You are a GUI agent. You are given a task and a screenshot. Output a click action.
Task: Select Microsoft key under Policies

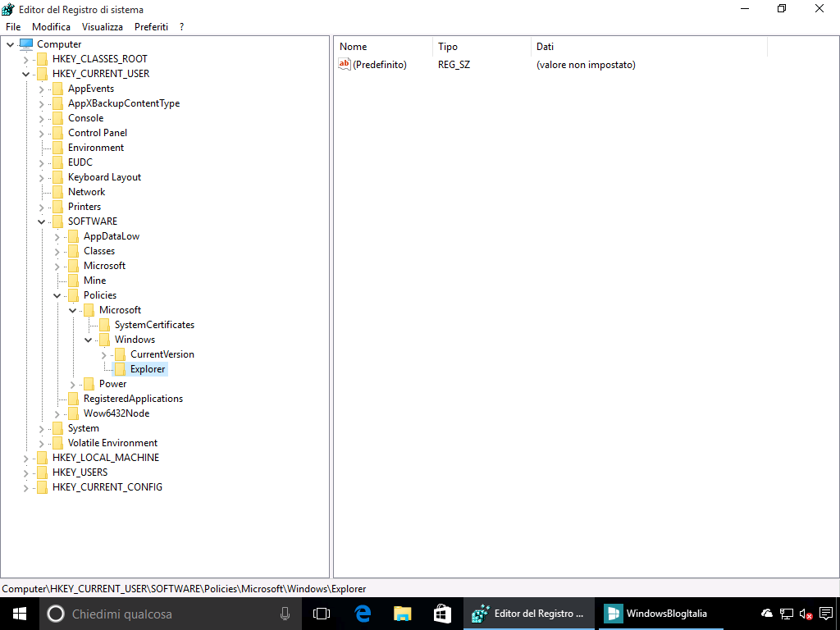pos(120,310)
